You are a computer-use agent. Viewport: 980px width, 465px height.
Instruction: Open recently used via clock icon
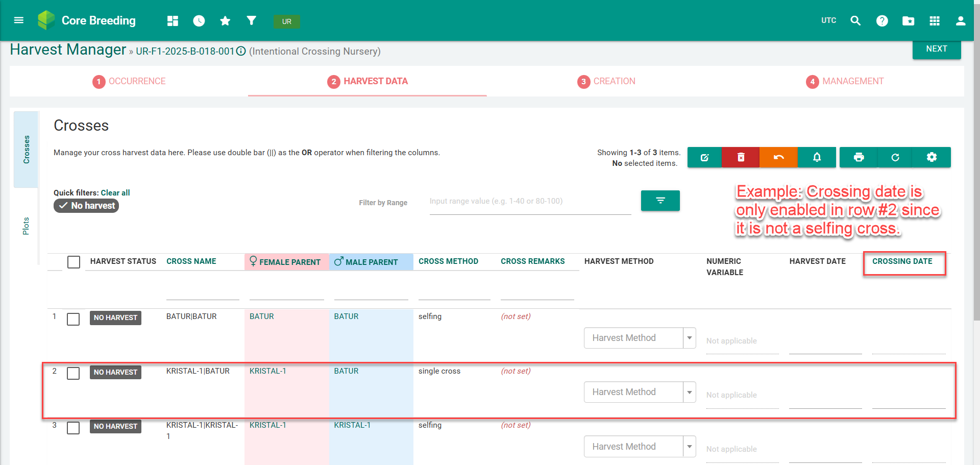click(199, 21)
